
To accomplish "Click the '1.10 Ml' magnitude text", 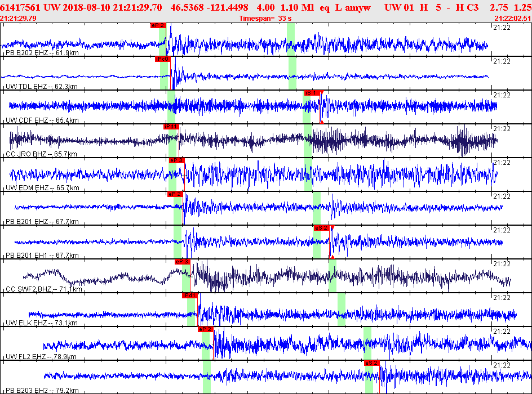I will pyautogui.click(x=297, y=7).
